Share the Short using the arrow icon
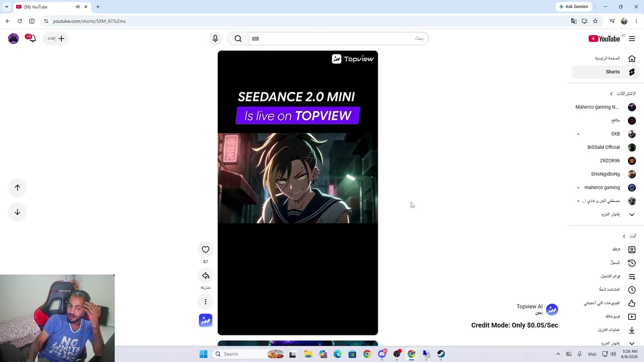 point(205,276)
